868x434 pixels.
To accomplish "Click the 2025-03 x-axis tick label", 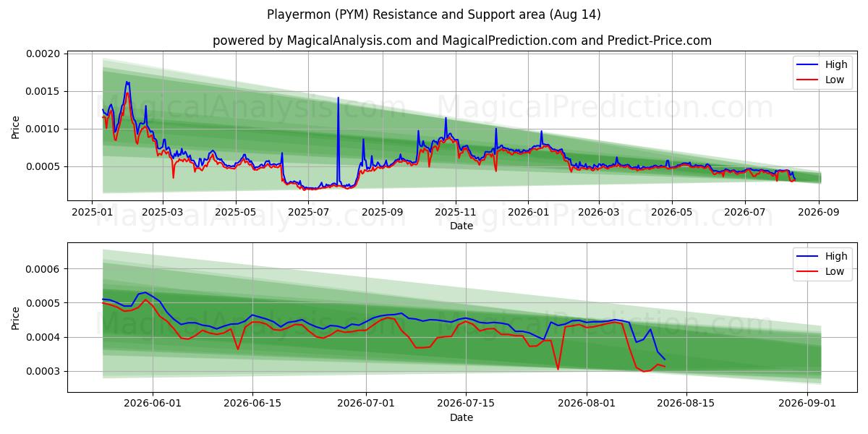I will click(162, 213).
